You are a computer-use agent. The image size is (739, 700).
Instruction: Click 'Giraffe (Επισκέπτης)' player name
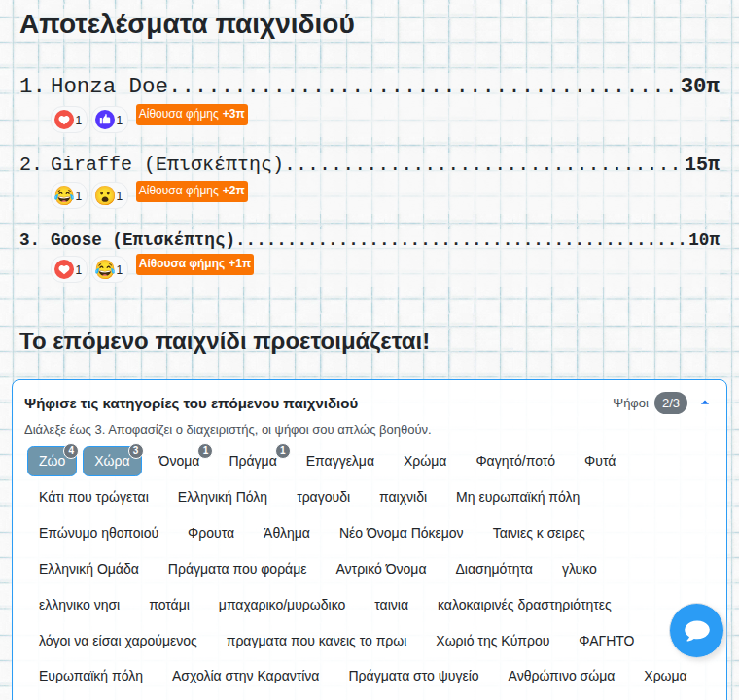(x=167, y=164)
